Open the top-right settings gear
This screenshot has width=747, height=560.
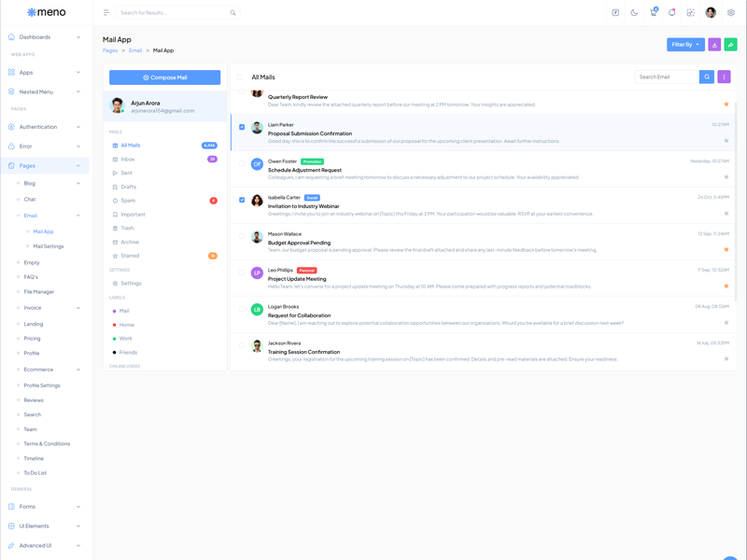click(731, 13)
